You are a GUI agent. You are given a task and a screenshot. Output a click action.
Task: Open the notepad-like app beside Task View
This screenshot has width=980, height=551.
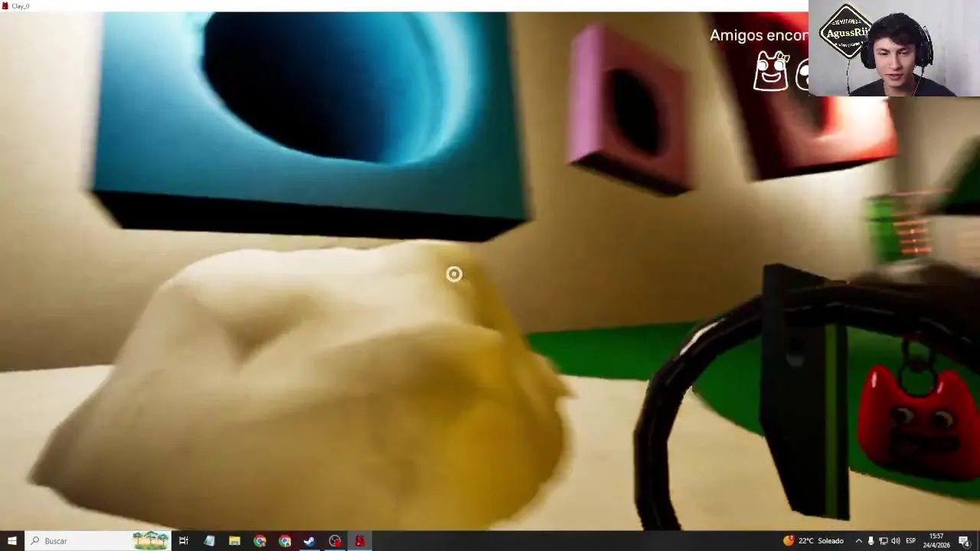(x=209, y=541)
